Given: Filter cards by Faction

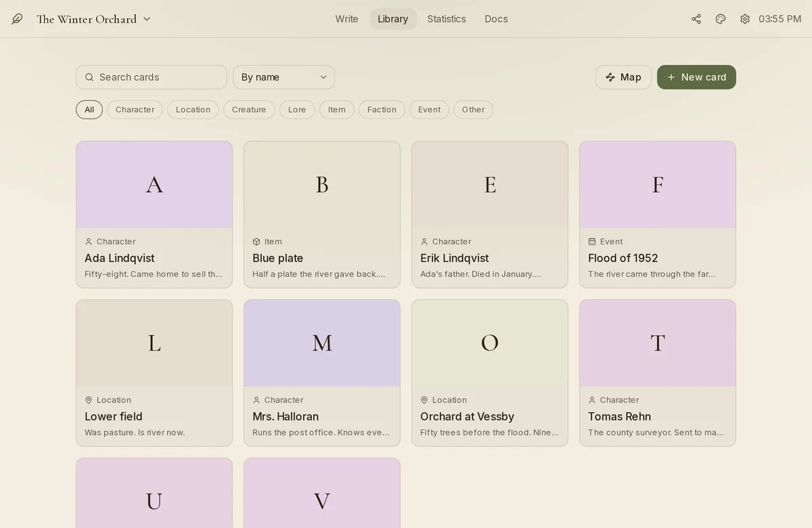Looking at the screenshot, I should click(x=382, y=110).
